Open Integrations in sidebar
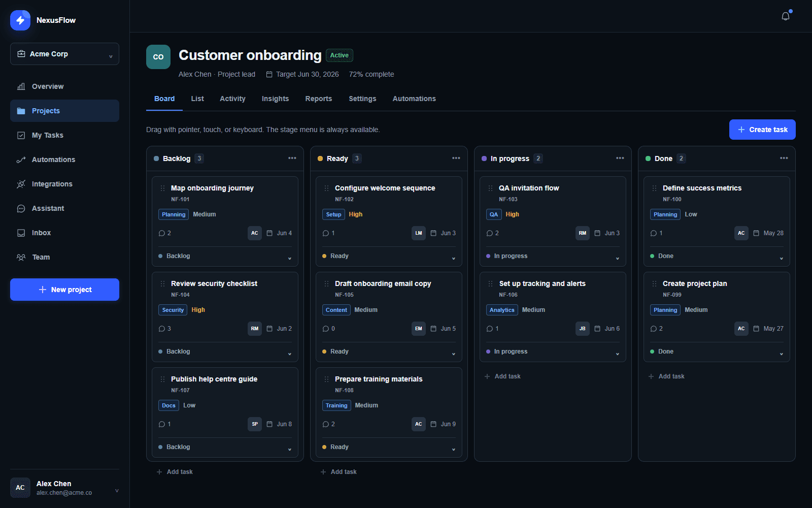Screen dimensions: 812x508 pyautogui.click(x=64, y=184)
